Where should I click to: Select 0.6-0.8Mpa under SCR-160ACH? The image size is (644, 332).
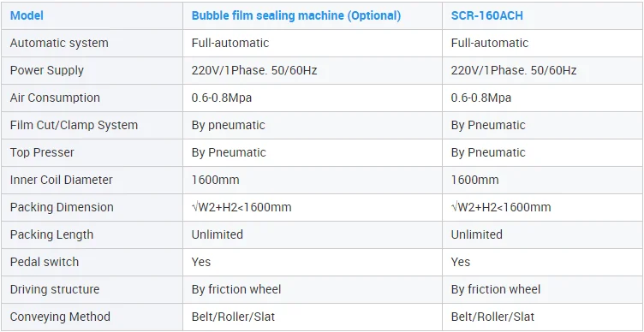pos(481,98)
